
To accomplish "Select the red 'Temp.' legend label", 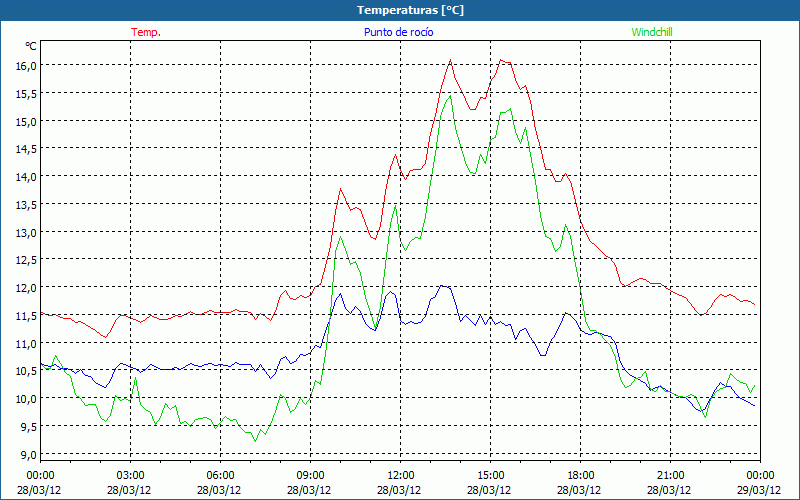I will (146, 32).
